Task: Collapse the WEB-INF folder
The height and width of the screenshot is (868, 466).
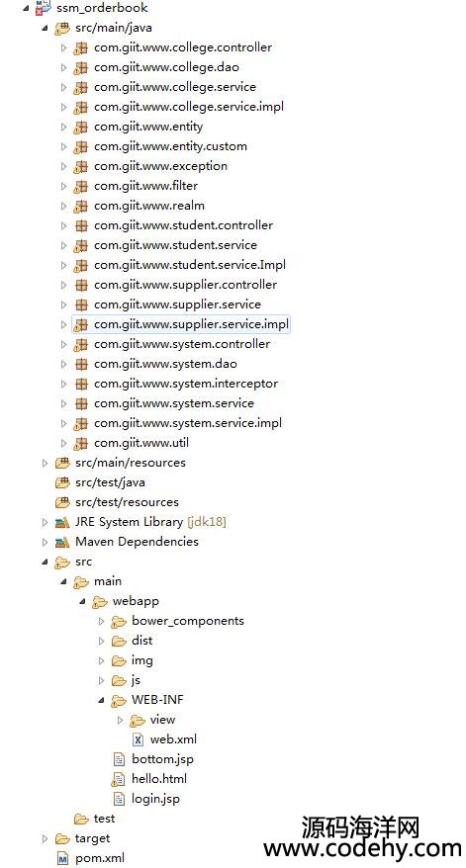Action: click(101, 700)
